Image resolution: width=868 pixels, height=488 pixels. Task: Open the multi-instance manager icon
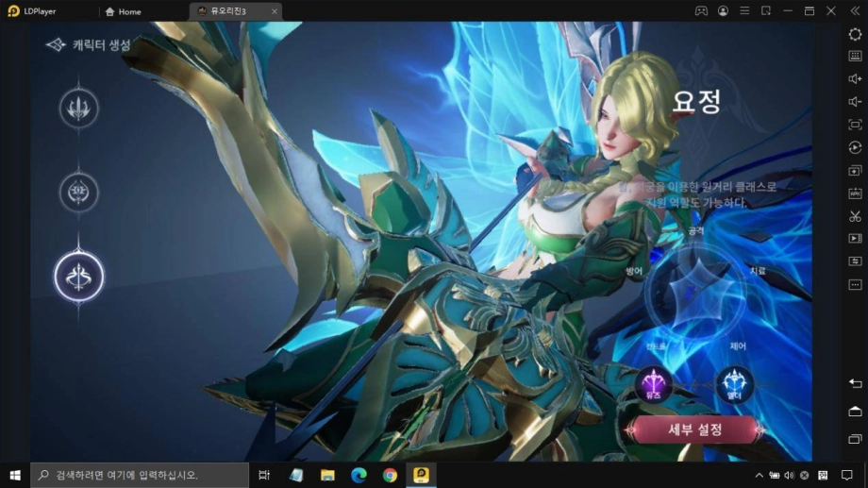tap(856, 171)
